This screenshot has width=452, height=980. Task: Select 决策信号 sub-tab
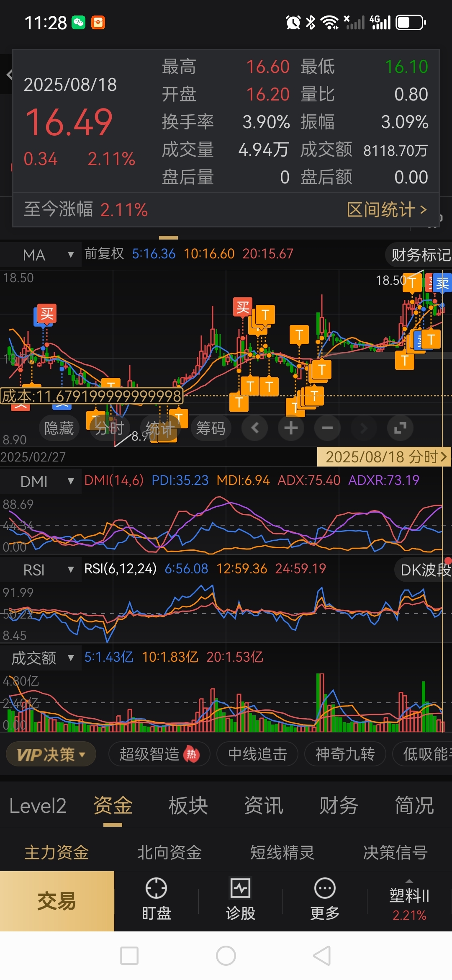coord(395,853)
